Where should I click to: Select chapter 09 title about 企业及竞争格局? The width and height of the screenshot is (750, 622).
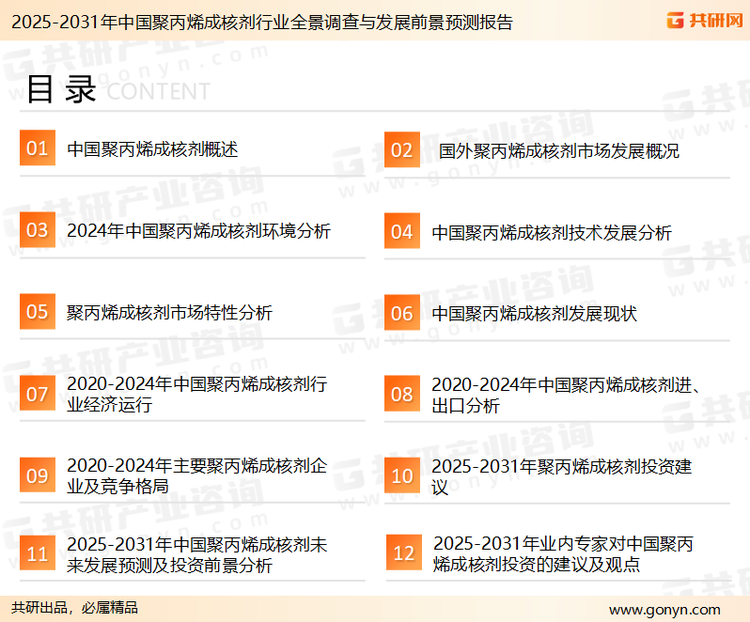tap(197, 476)
